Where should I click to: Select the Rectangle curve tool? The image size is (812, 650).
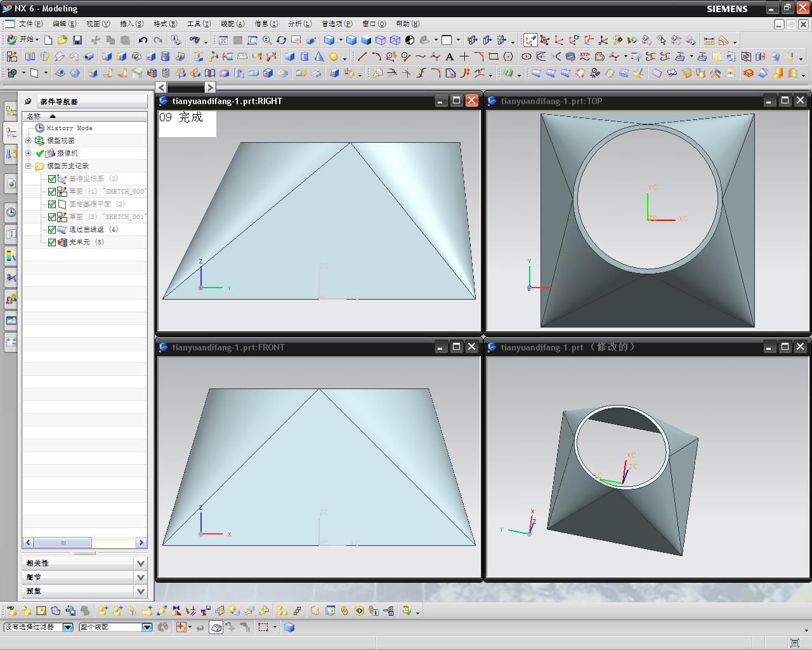pyautogui.click(x=494, y=56)
